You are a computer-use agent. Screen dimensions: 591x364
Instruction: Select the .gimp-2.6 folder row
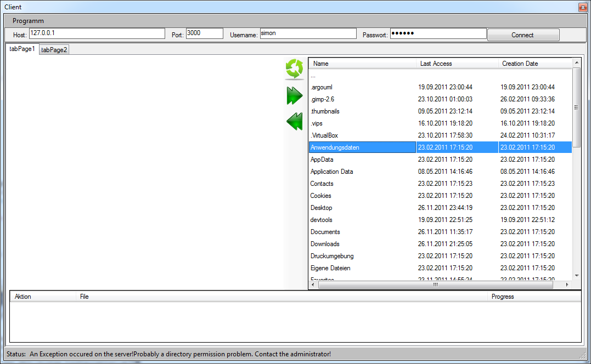[x=440, y=99]
